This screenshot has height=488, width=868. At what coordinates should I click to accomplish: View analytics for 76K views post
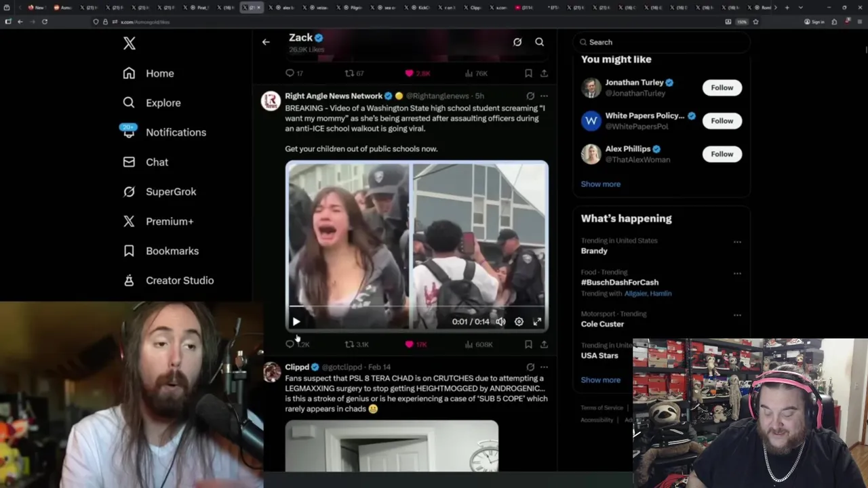tap(476, 73)
